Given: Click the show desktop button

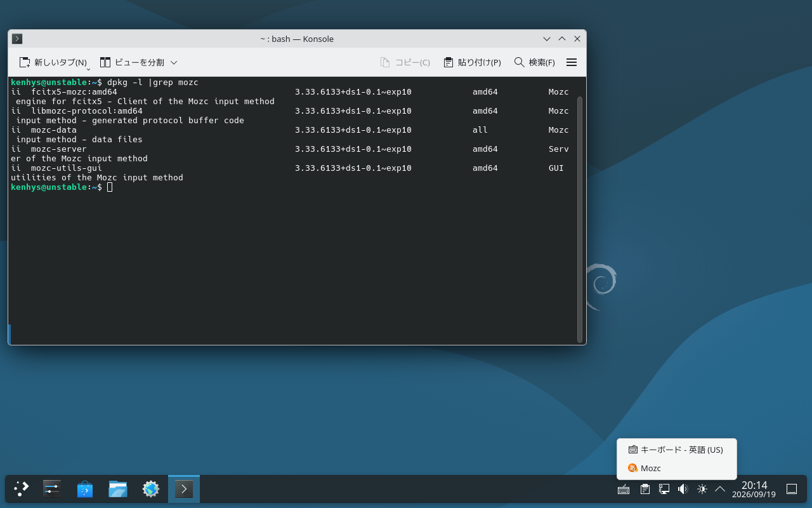Looking at the screenshot, I should 792,489.
